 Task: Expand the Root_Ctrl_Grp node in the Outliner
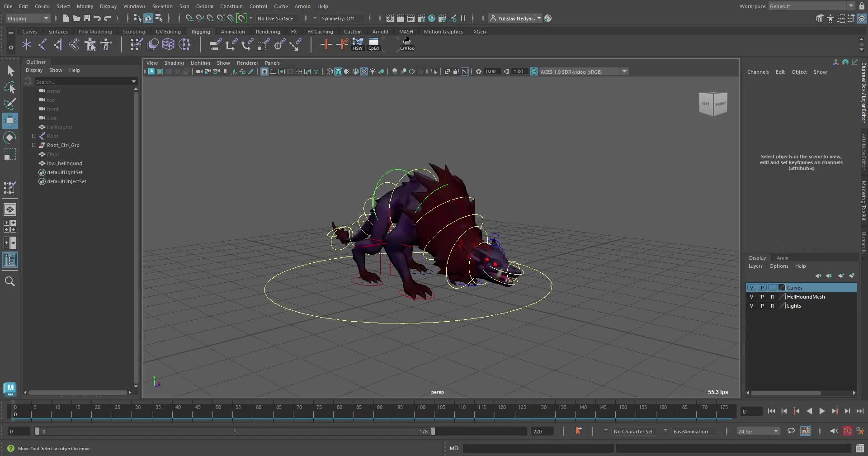pos(34,145)
